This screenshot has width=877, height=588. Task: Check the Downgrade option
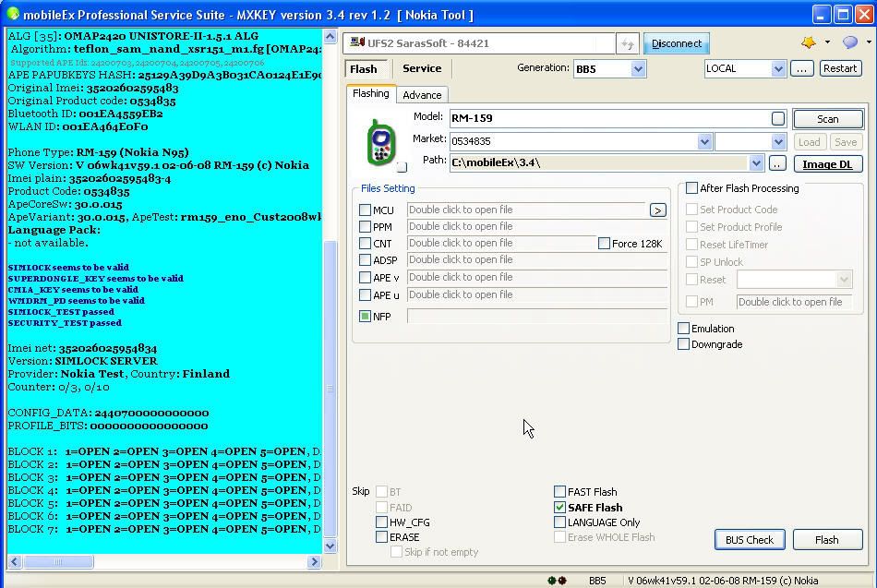(x=683, y=344)
